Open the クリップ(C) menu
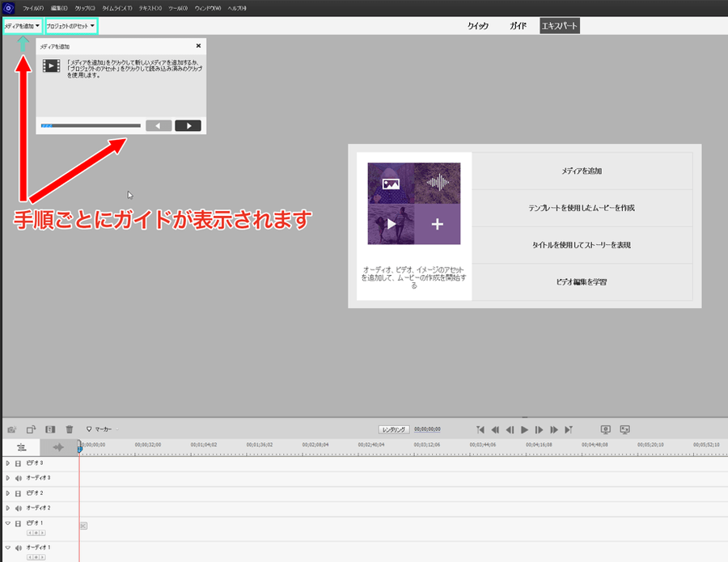The image size is (728, 562). point(84,8)
